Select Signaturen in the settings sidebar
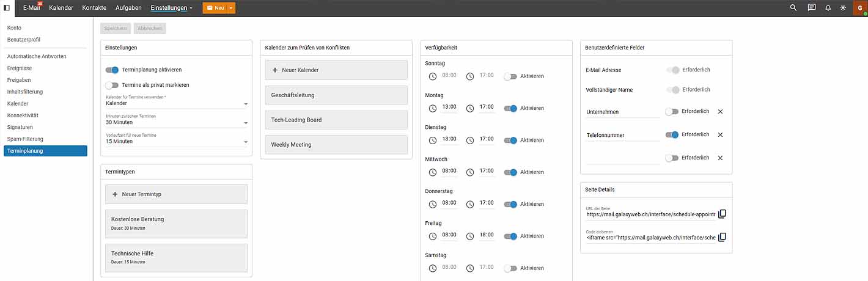This screenshot has width=868, height=281. click(x=21, y=127)
